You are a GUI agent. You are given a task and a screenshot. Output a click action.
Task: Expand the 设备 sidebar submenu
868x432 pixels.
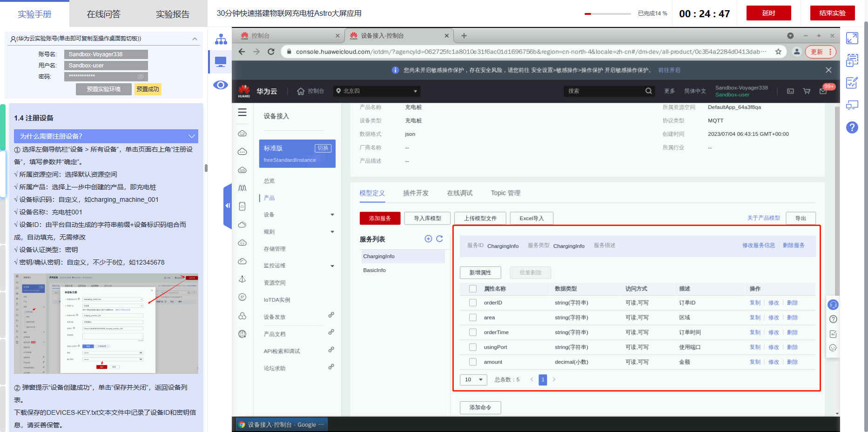coord(332,215)
